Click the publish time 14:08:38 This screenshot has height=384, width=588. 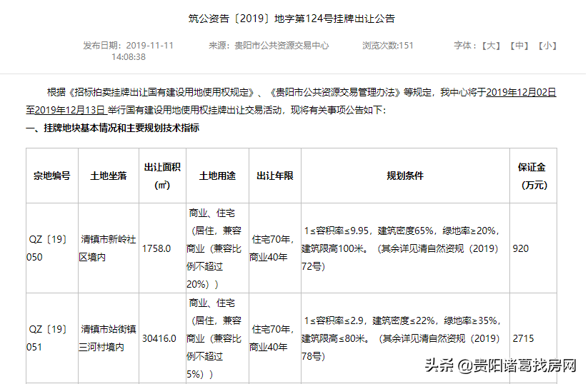(129, 57)
